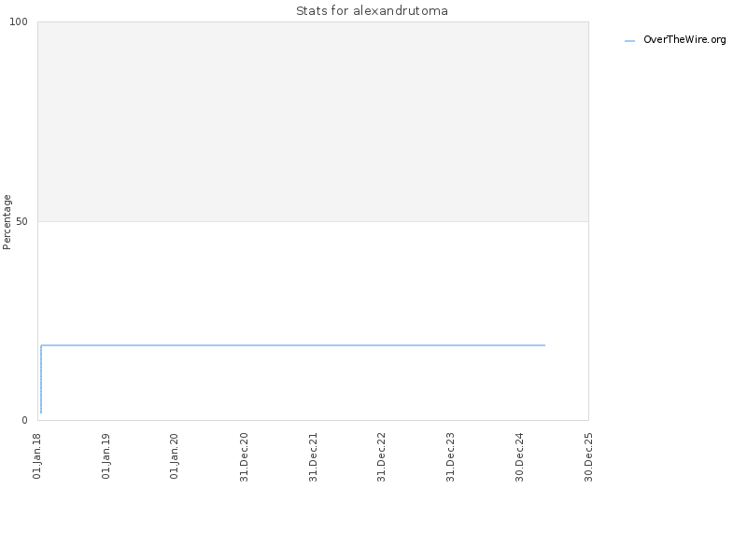Click the horizontal blue OverTheWire data line

coord(293,345)
